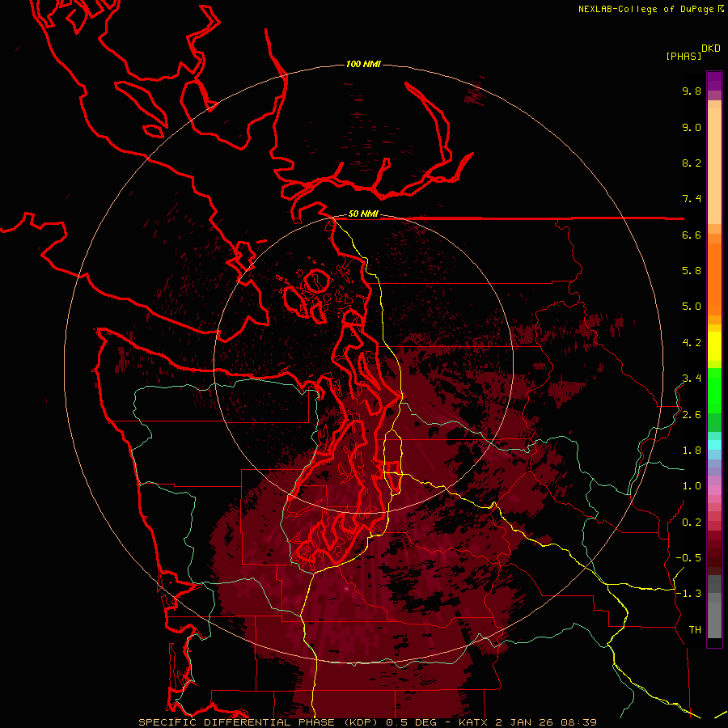Image resolution: width=728 pixels, height=728 pixels.
Task: Click the -1.3 legend value
Action: point(688,594)
